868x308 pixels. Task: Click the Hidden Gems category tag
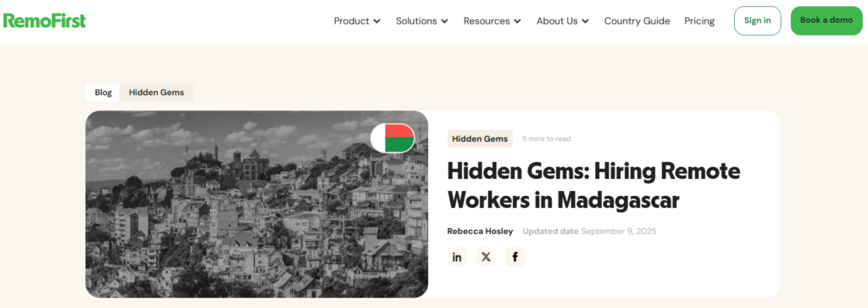coord(480,138)
